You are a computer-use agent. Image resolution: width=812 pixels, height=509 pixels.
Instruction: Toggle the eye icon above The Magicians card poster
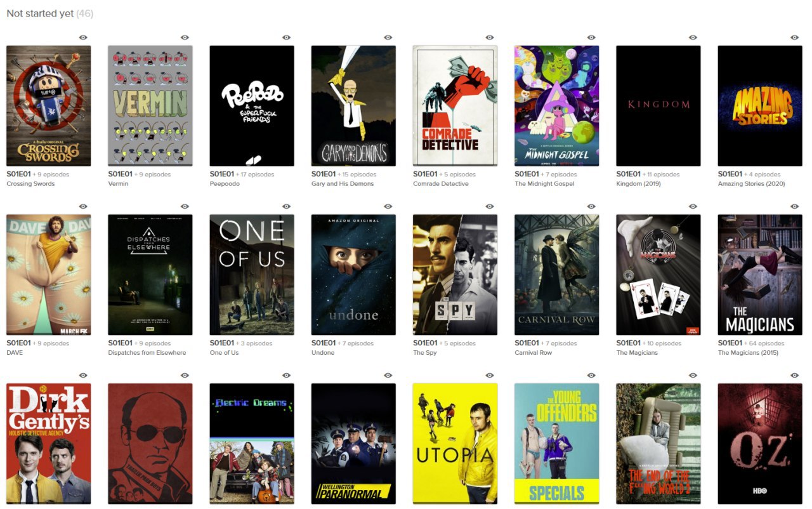pos(692,206)
